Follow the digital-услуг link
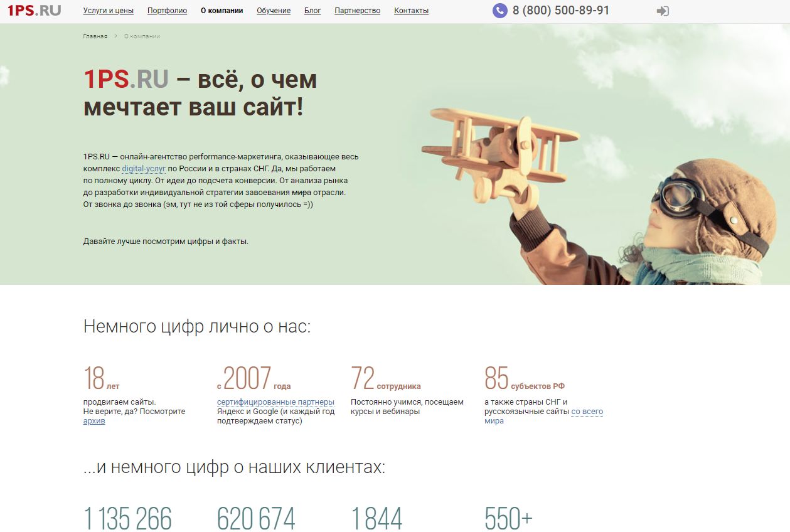Viewport: 790px width, 532px height. tap(144, 169)
